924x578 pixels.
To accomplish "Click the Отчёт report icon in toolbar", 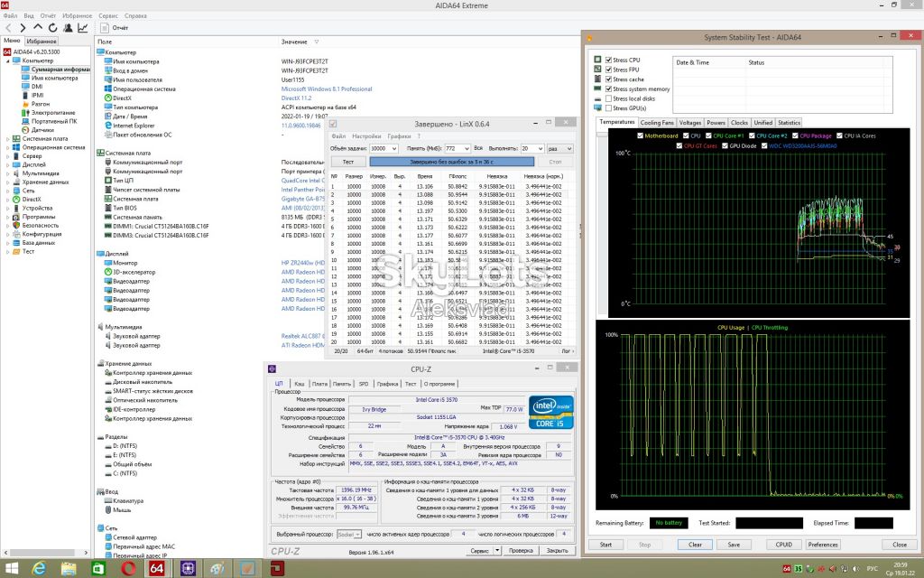I will tap(105, 28).
